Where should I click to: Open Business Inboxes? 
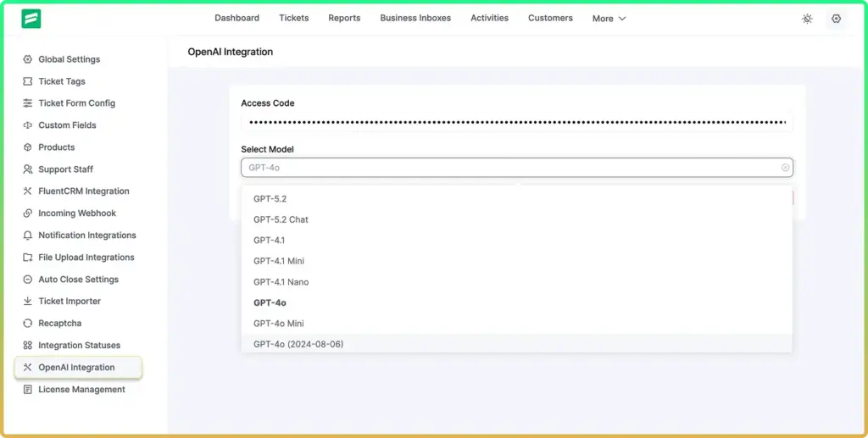pyautogui.click(x=415, y=19)
